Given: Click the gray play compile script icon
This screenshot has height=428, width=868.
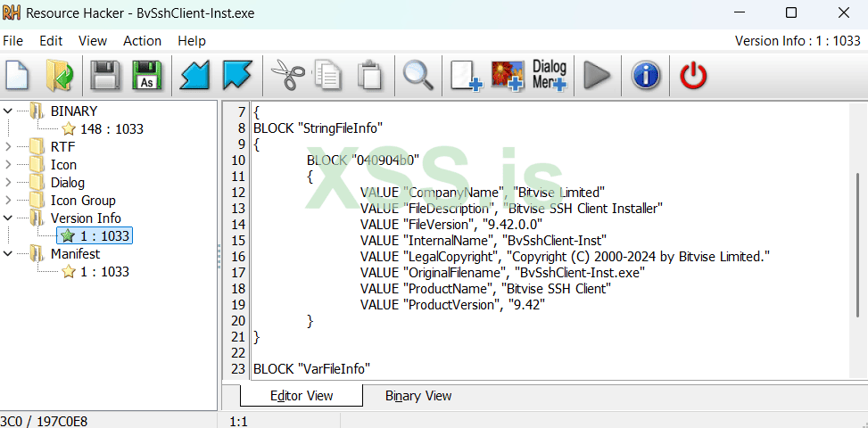Looking at the screenshot, I should (x=597, y=75).
